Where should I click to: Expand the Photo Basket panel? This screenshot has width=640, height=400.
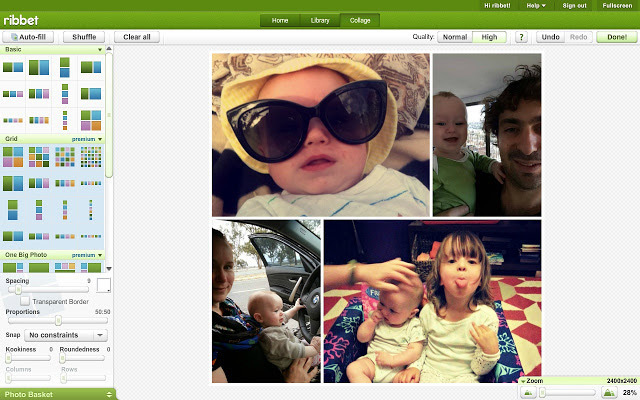point(58,394)
